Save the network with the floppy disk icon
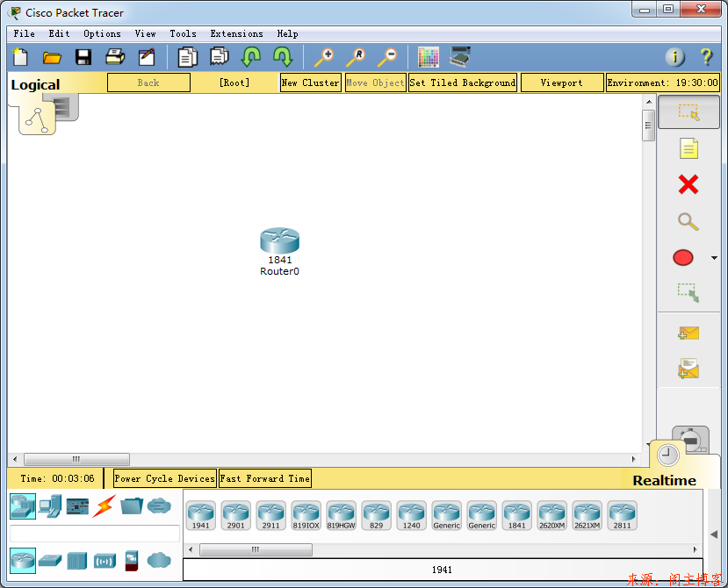728x588 pixels. pyautogui.click(x=83, y=57)
